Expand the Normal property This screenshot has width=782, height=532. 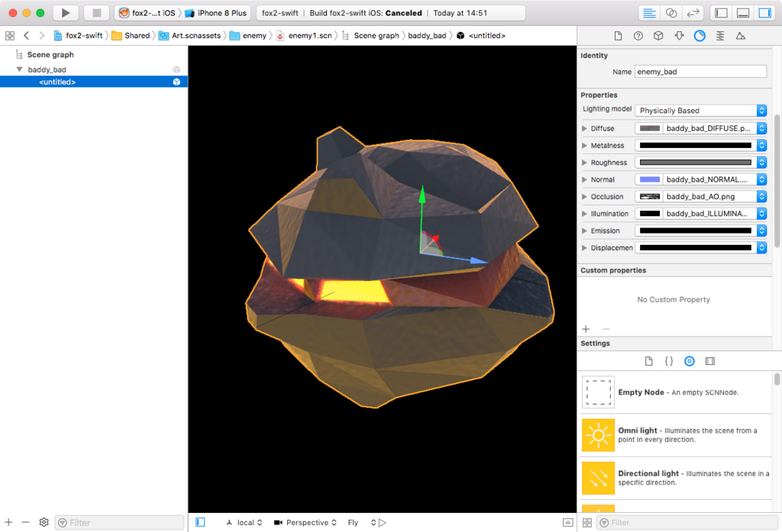point(584,179)
